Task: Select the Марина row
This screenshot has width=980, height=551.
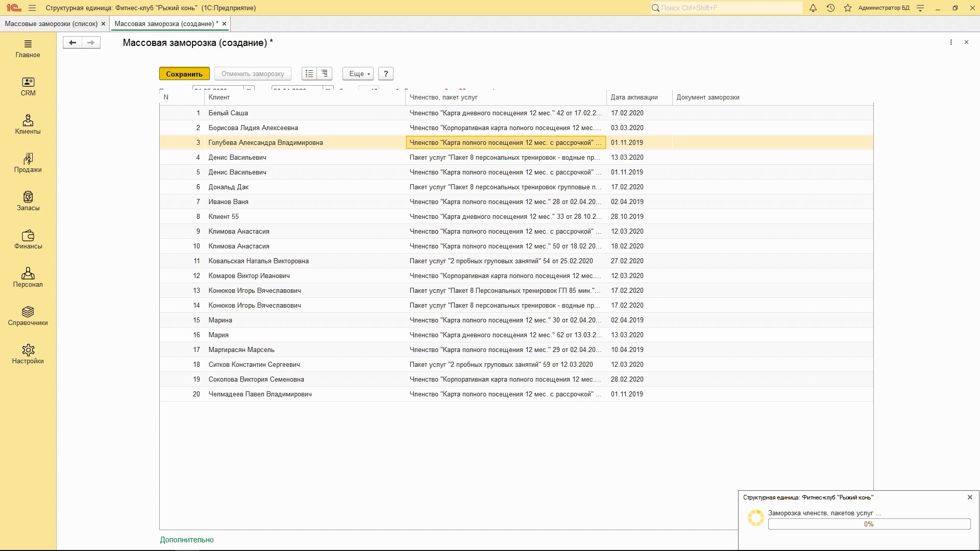Action: point(516,320)
